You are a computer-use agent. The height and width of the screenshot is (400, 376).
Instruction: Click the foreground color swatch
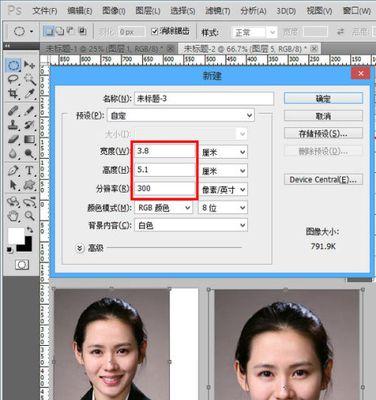[16, 236]
